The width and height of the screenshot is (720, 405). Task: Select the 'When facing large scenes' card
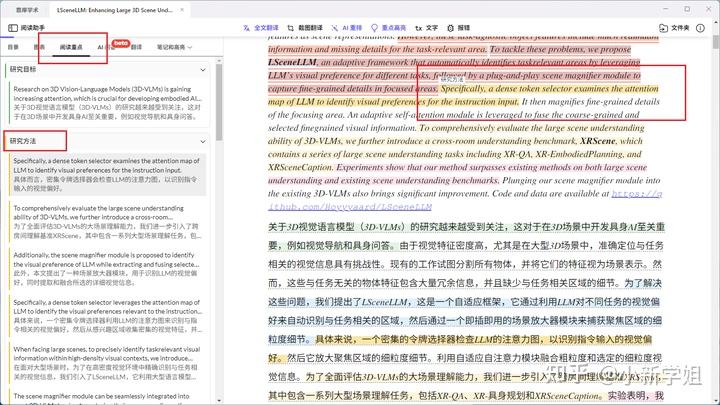point(107,363)
